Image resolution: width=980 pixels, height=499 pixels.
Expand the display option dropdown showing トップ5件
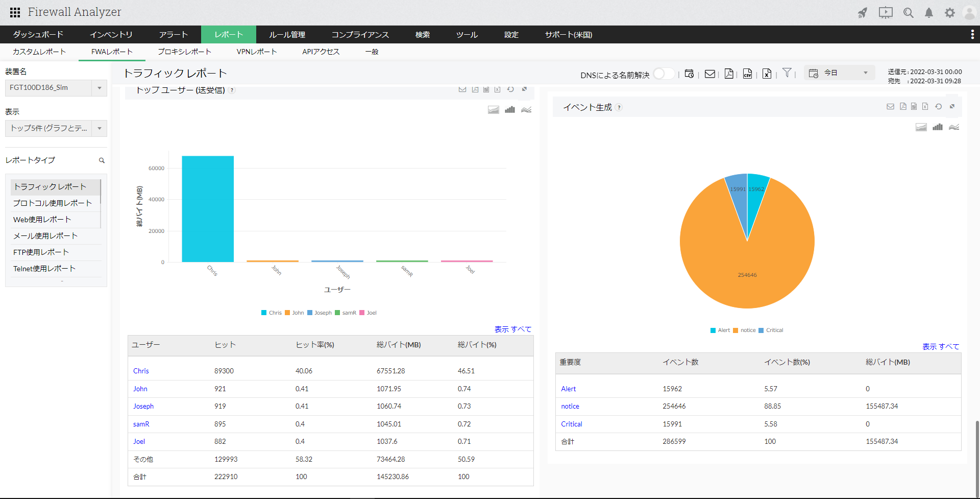click(56, 128)
